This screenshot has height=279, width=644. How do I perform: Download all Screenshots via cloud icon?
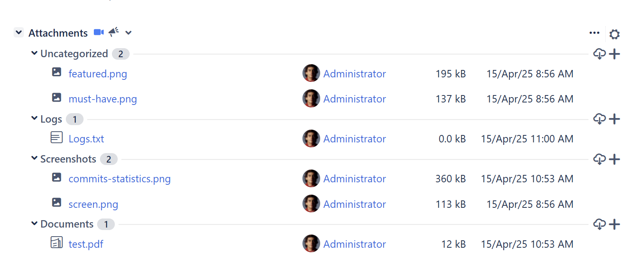pos(600,159)
